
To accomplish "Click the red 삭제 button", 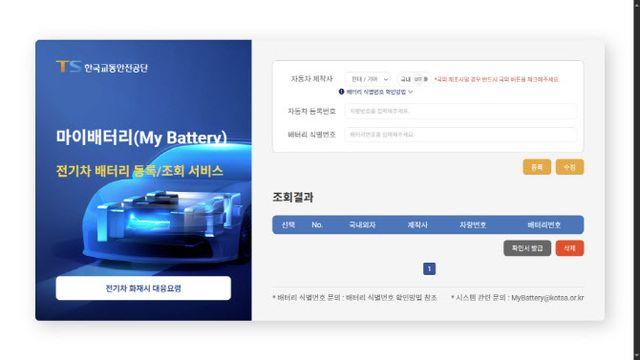I will tap(569, 248).
